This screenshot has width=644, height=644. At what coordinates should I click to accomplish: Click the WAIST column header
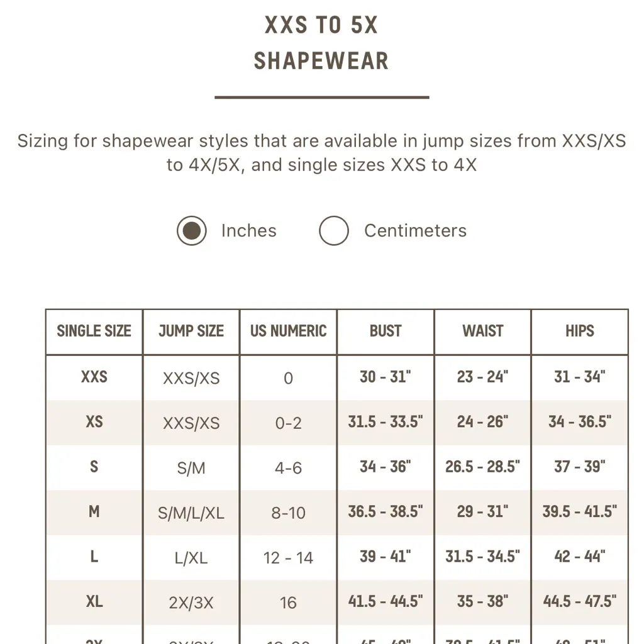click(x=482, y=331)
